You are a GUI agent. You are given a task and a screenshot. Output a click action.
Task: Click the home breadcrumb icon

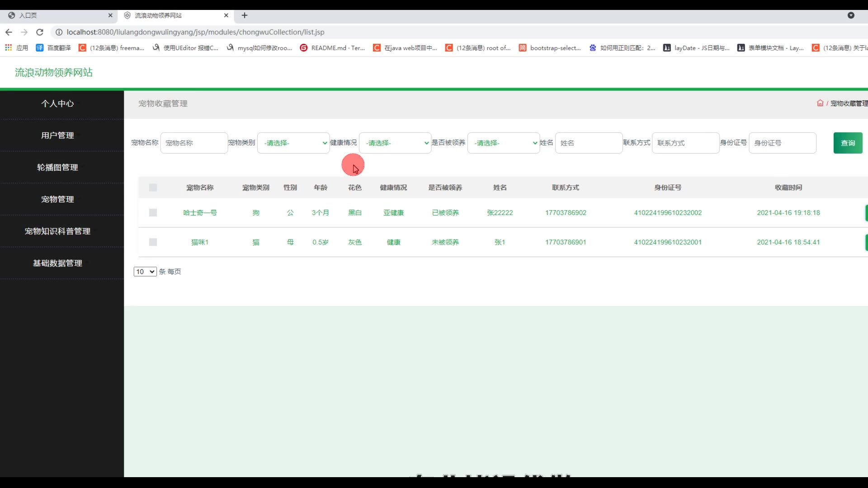[820, 103]
